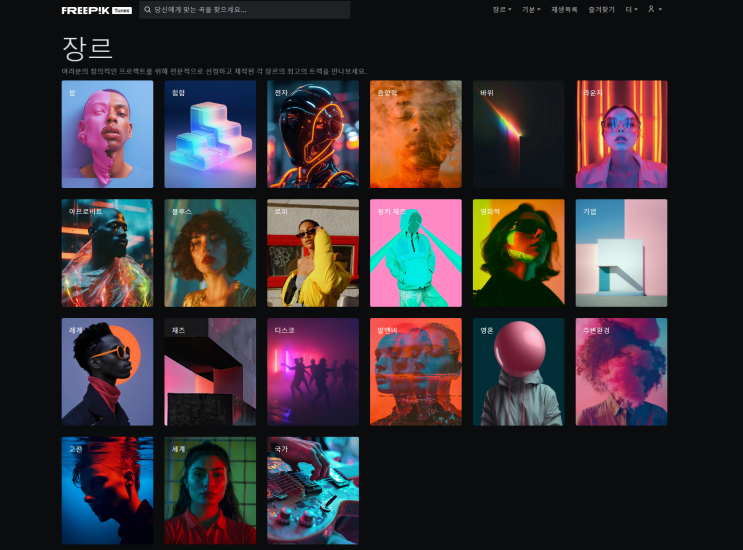Open the 기업 genre card
Screen dimensions: 743x550
pos(622,253)
